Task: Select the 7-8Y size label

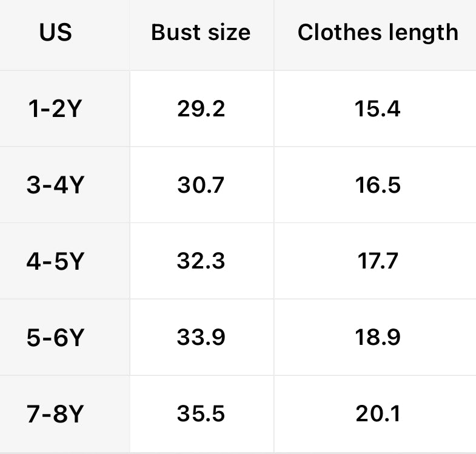Action: (x=55, y=414)
